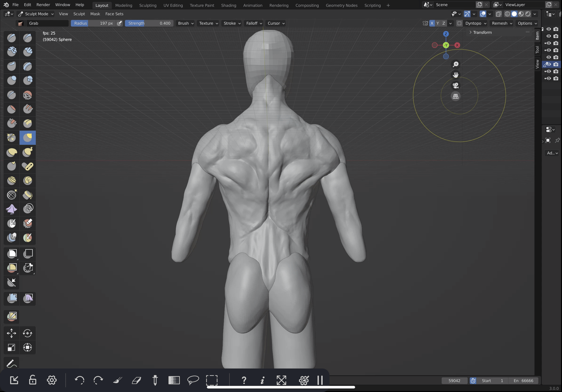Image resolution: width=562 pixels, height=392 pixels.
Task: Click the padlock icon in bottom toolbar
Action: (33, 380)
